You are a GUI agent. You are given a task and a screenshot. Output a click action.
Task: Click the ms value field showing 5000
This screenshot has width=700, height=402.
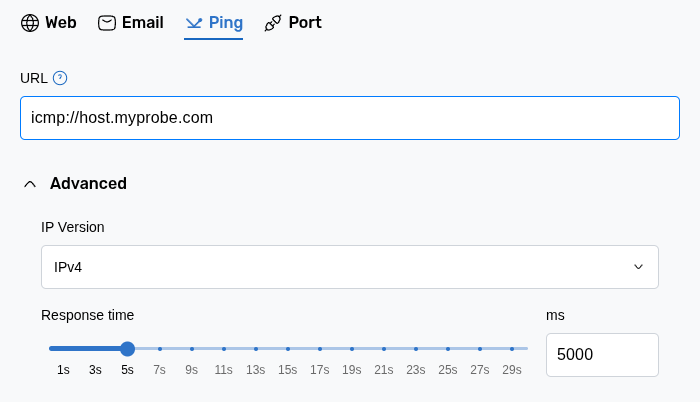(x=601, y=355)
